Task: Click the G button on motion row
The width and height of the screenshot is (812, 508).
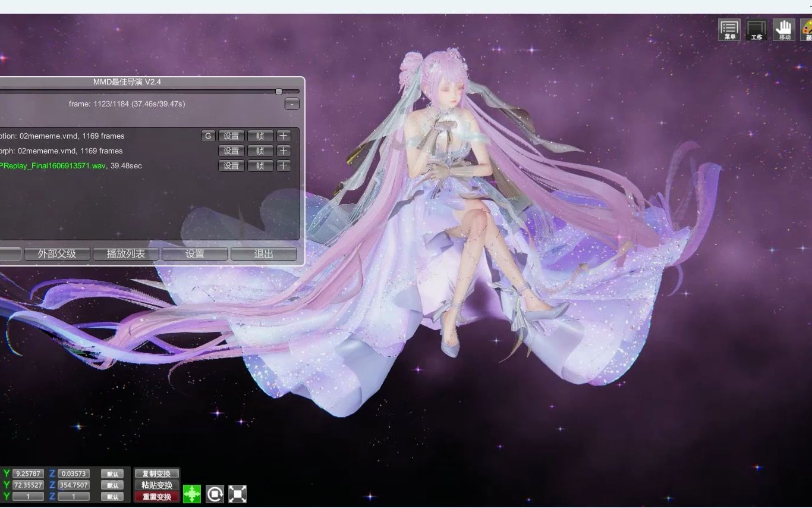Action: [208, 136]
